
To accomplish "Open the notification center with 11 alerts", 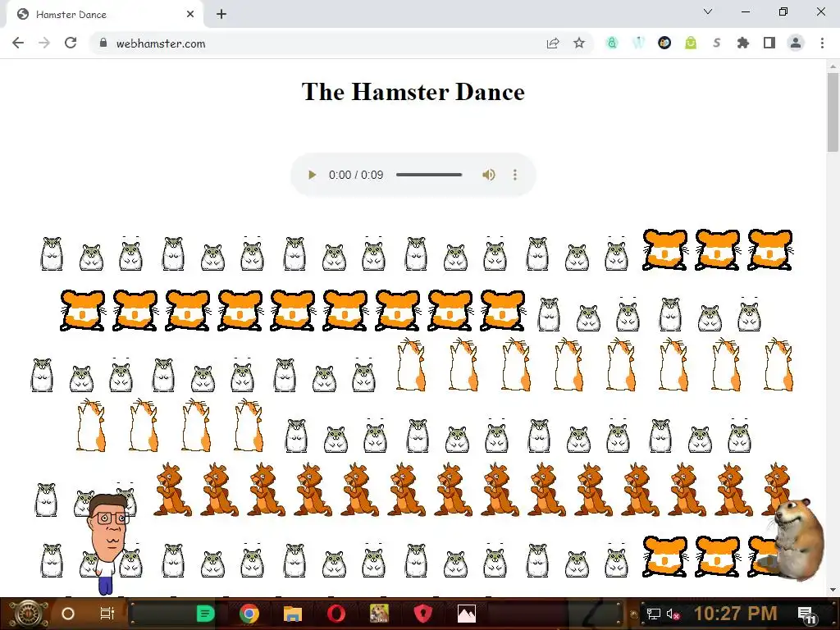I will 807,614.
